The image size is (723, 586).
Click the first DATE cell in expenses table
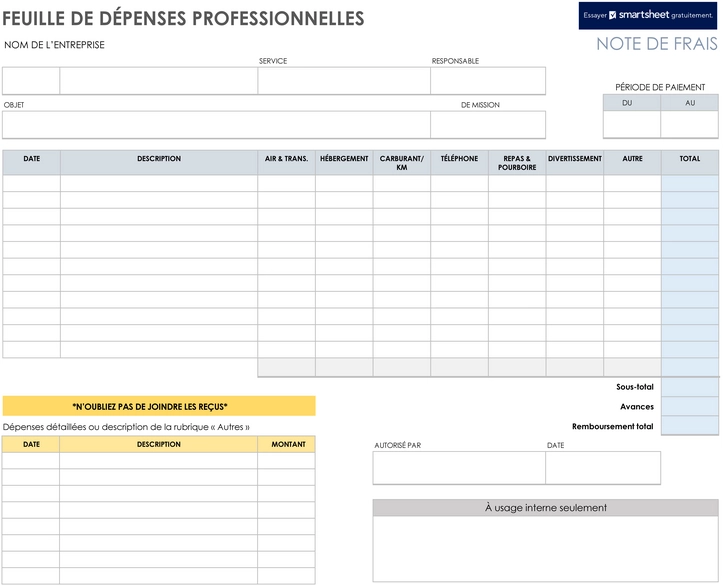pos(31,183)
